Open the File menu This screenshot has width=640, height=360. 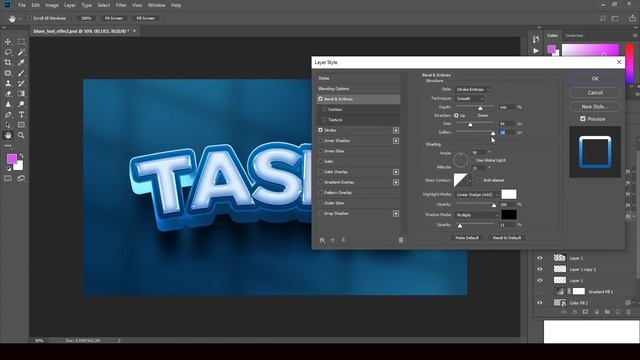tap(22, 5)
